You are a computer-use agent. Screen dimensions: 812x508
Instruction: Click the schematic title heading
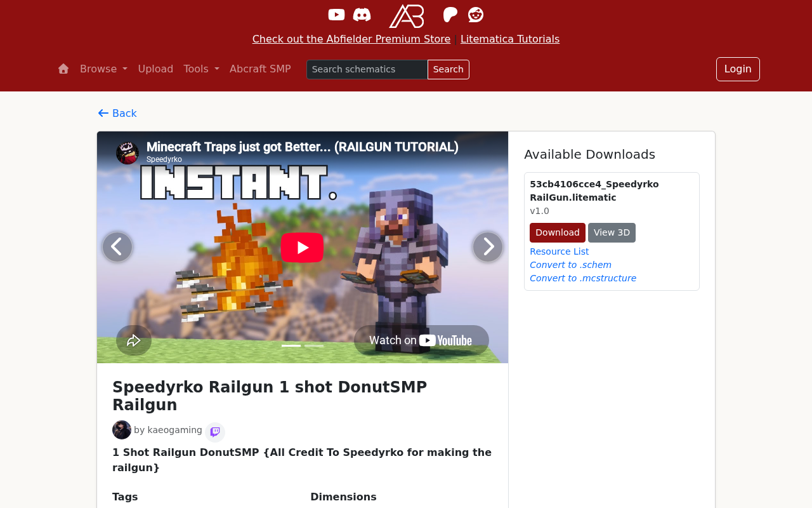[x=270, y=396]
